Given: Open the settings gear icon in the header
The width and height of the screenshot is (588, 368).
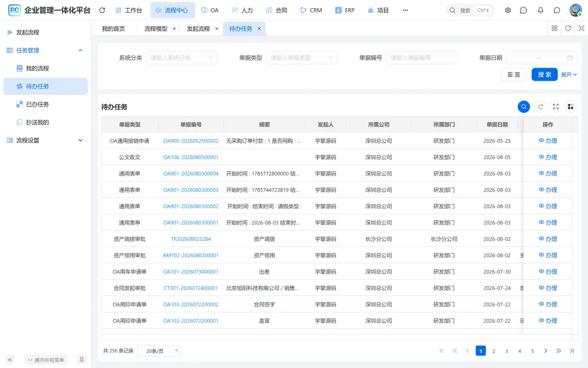Looking at the screenshot, I should pos(508,10).
